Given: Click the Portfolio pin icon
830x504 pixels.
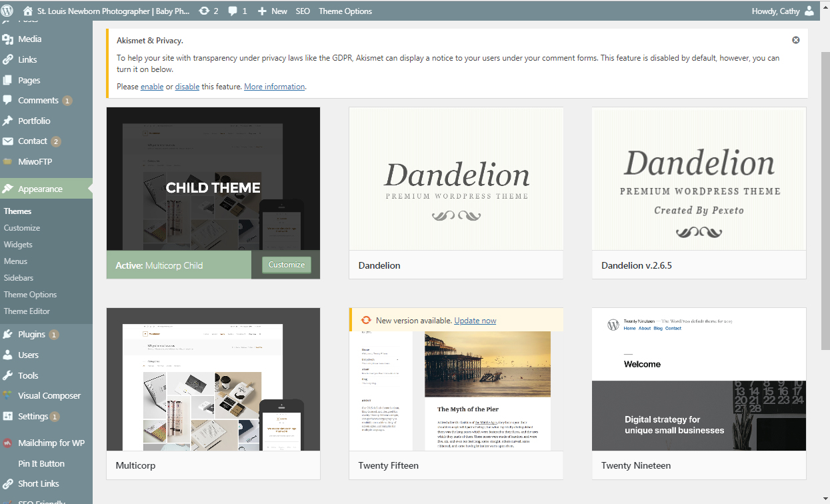Looking at the screenshot, I should click(8, 121).
